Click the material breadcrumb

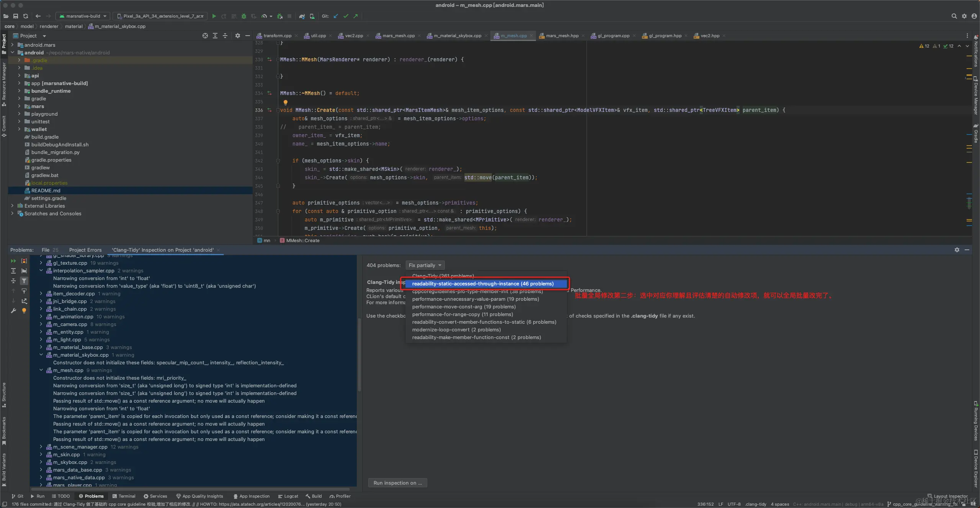tap(73, 26)
